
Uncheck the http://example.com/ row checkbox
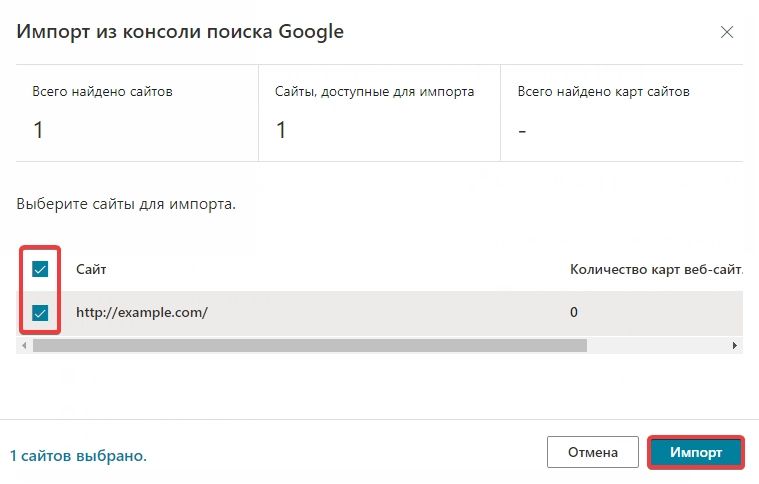tap(40, 313)
